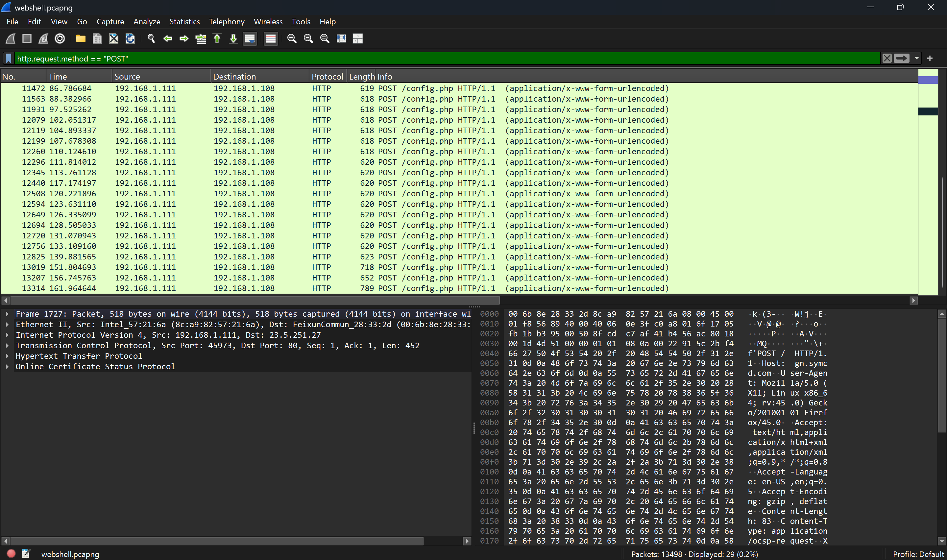Sort by the Protocol column header

pyautogui.click(x=328, y=77)
